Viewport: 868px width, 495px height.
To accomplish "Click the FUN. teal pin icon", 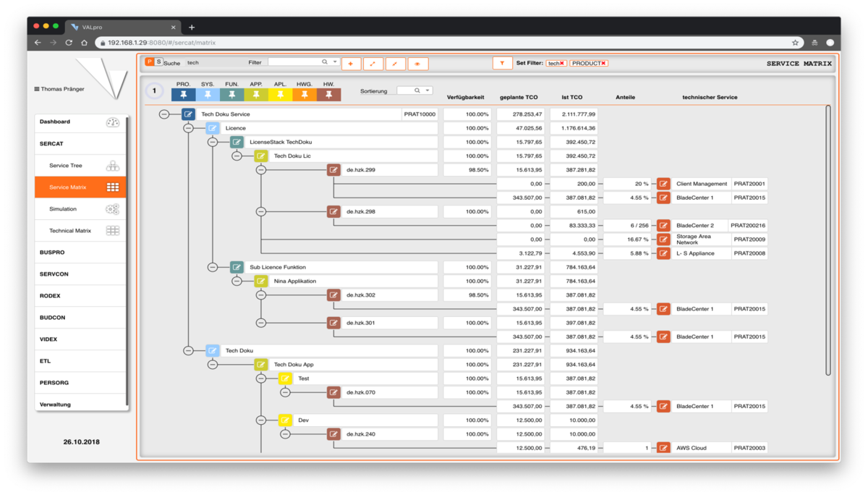I will 231,95.
